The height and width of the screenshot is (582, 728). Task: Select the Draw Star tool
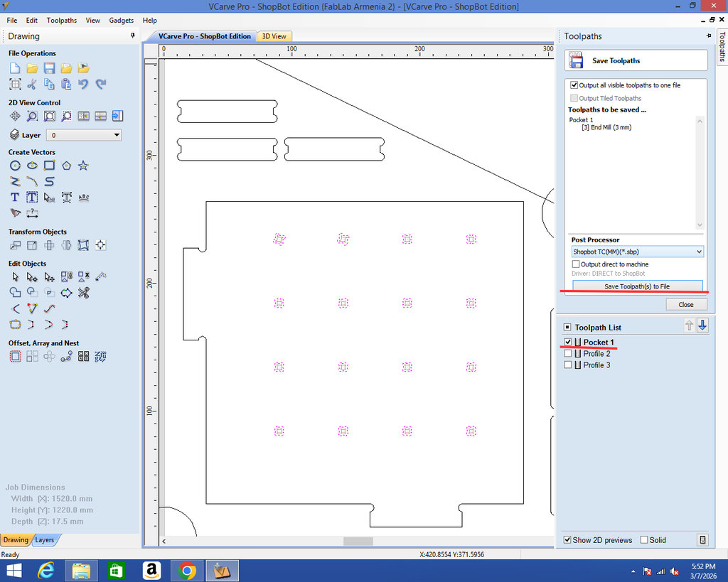(x=84, y=166)
